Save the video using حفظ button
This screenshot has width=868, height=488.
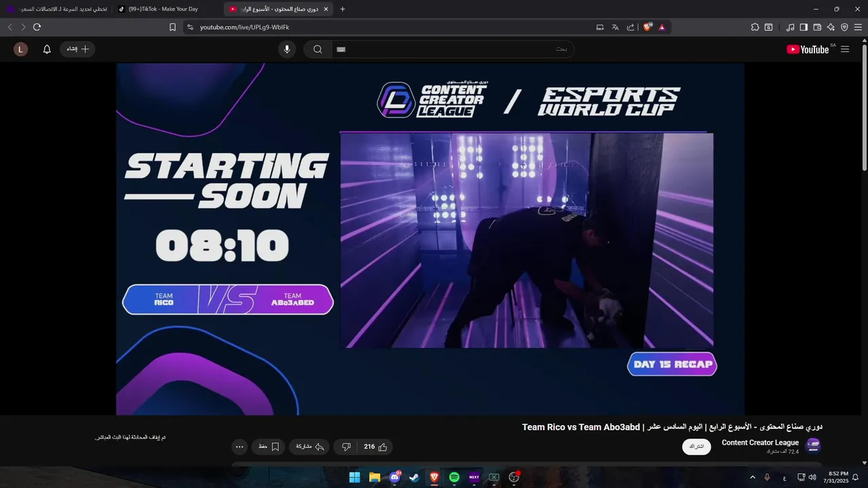tap(269, 447)
